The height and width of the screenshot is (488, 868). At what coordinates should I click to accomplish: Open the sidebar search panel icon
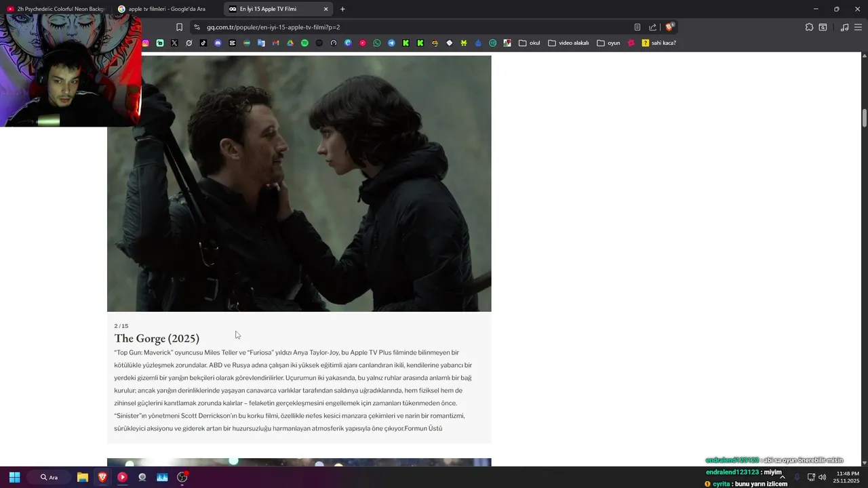coord(823,27)
